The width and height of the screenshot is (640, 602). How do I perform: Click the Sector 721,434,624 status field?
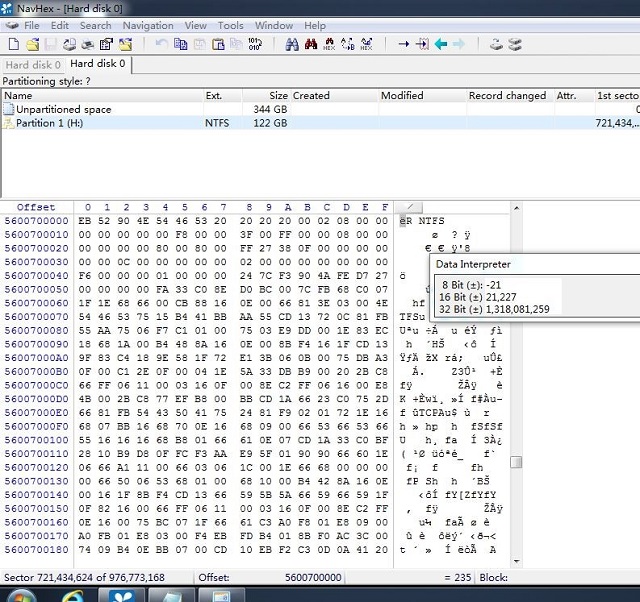(84, 578)
